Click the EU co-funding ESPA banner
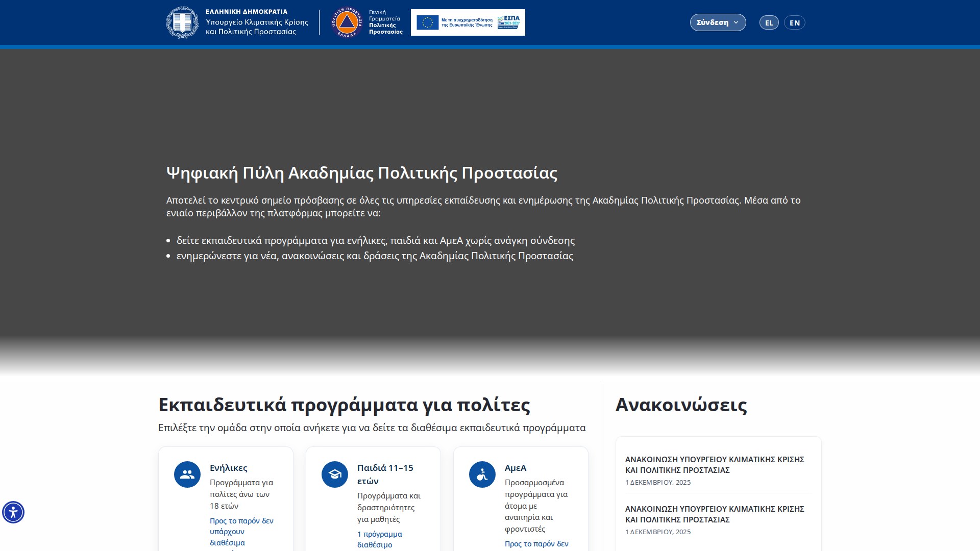This screenshot has width=980, height=551. (468, 22)
